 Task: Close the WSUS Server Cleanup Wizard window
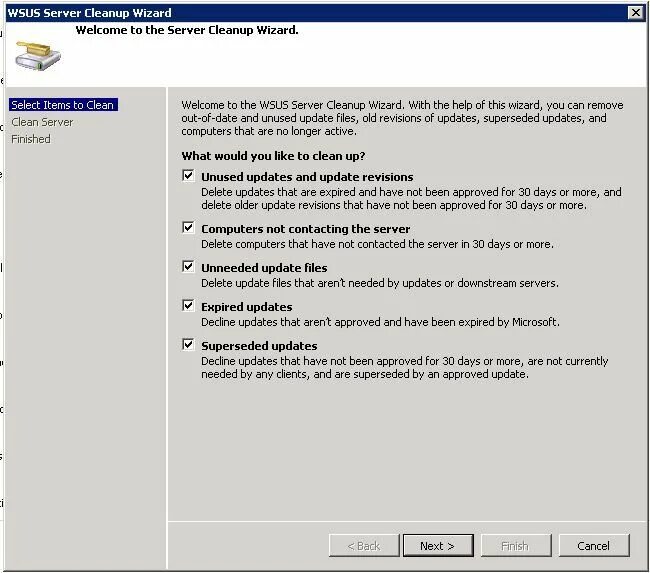(x=635, y=13)
